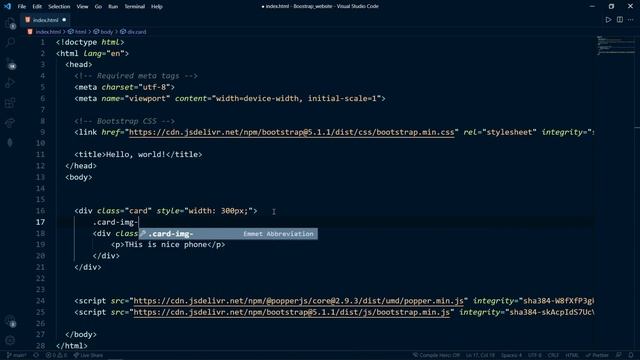Open Ln 17, Col 18 go-to-line selector
640x360 pixels.
tap(480, 355)
